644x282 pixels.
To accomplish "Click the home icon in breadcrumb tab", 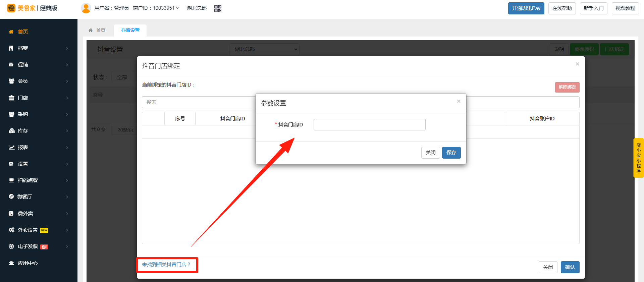I will (91, 30).
